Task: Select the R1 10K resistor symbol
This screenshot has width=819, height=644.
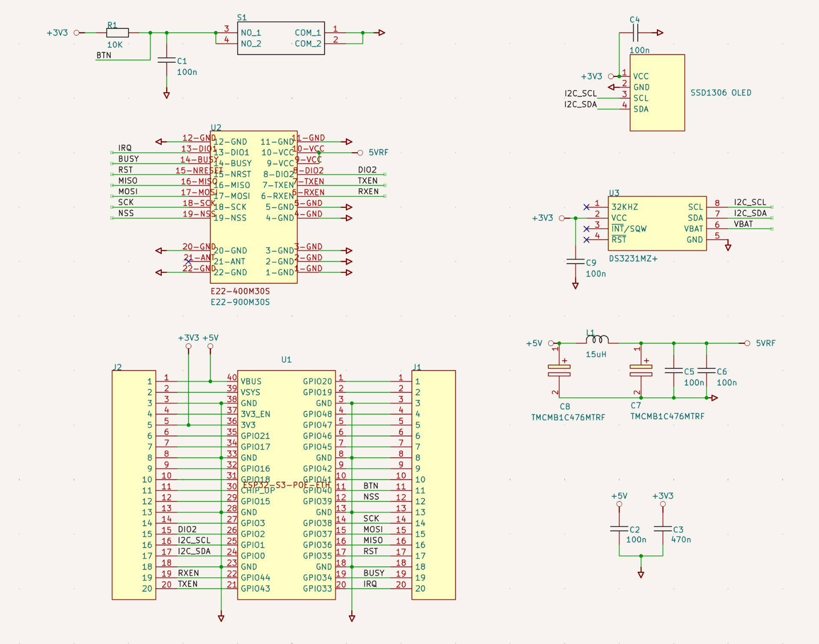Action: 117,32
